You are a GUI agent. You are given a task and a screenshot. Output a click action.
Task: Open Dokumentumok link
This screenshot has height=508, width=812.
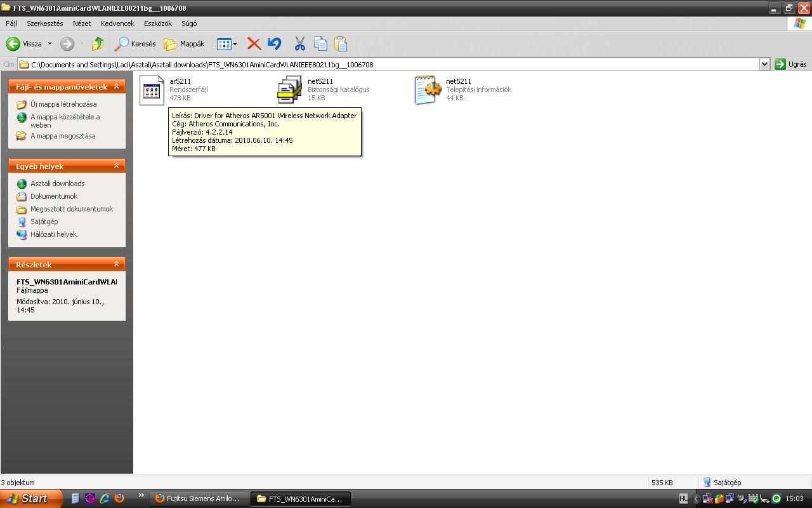coord(54,196)
